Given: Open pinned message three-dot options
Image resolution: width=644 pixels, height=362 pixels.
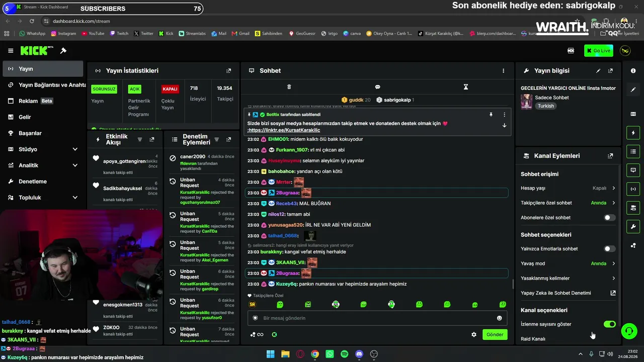Looking at the screenshot, I should (x=504, y=115).
